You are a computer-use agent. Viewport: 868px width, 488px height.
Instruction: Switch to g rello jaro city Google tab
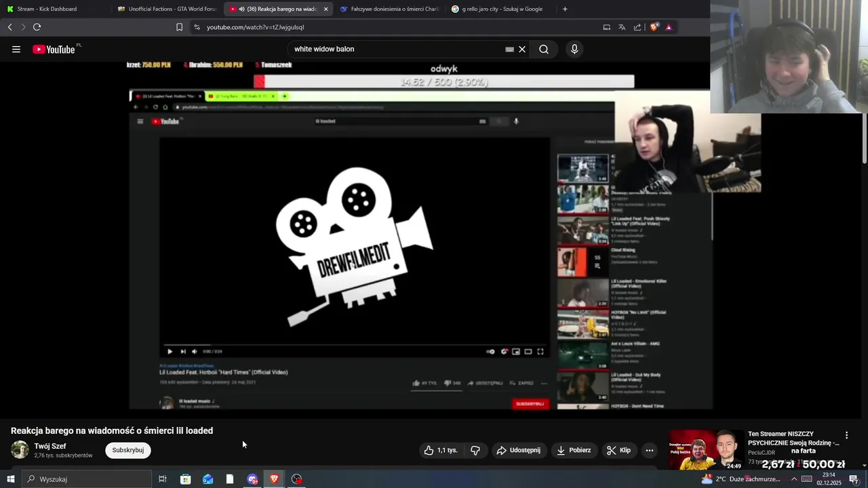point(500,9)
